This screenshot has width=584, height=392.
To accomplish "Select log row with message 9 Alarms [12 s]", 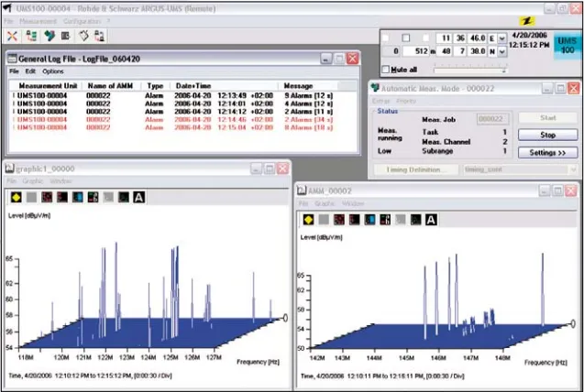I will [x=173, y=95].
